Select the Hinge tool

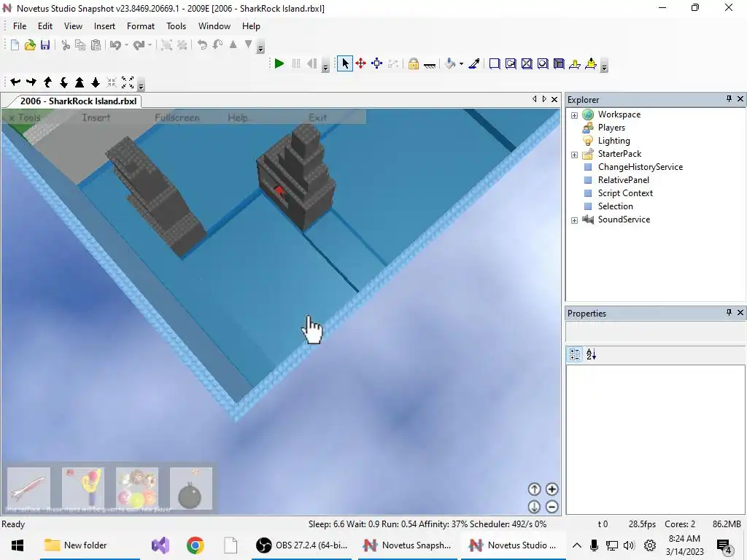[x=575, y=63]
